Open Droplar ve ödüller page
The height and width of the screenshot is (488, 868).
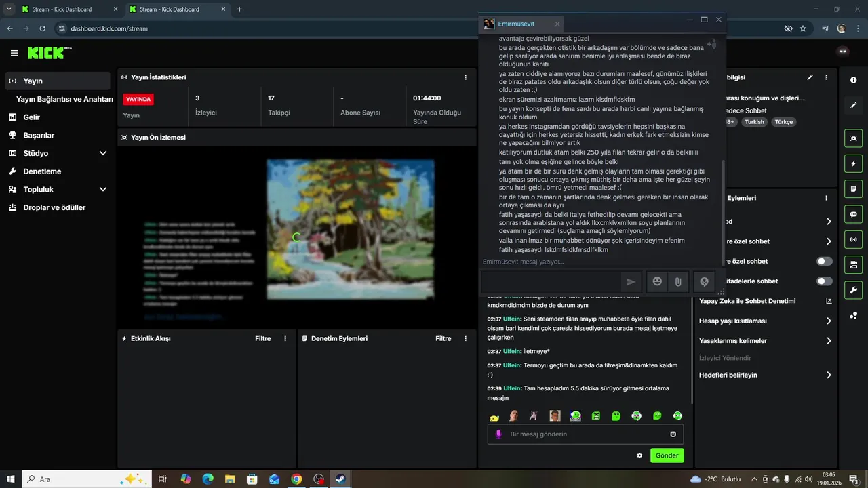[x=58, y=207]
